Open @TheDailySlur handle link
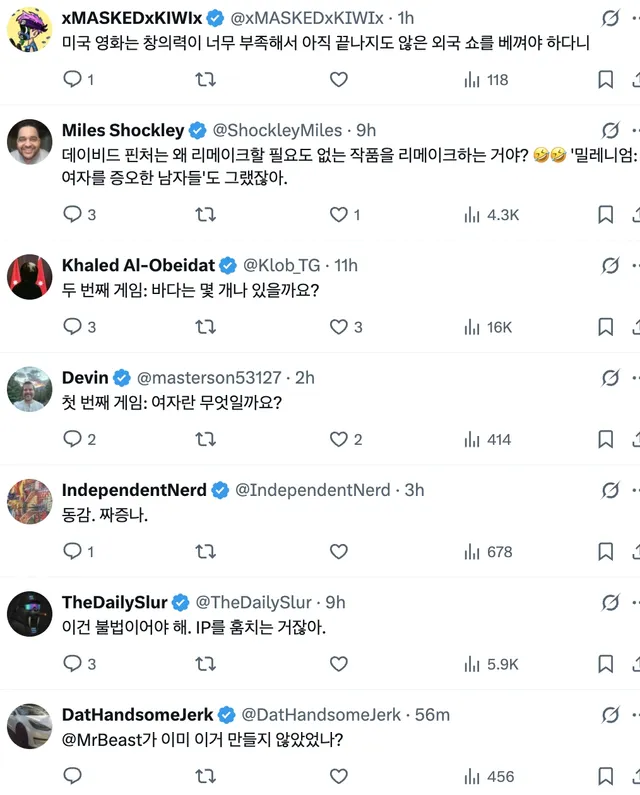This screenshot has height=795, width=640. pyautogui.click(x=253, y=602)
